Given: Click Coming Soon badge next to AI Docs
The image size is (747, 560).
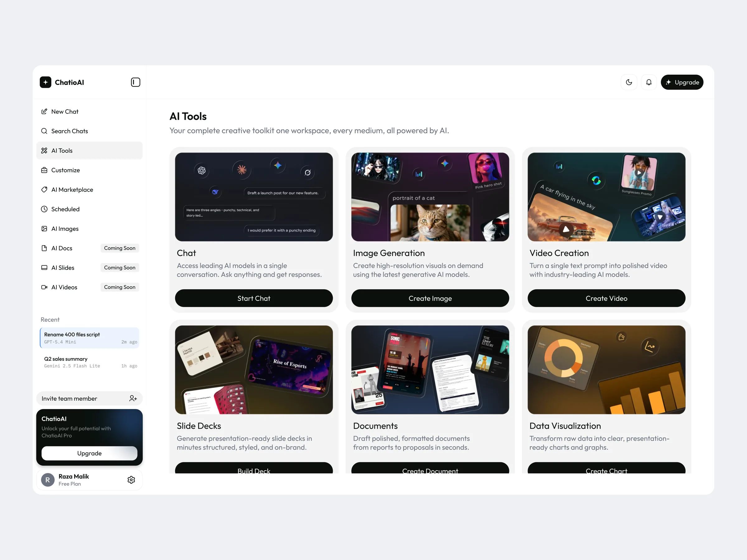Looking at the screenshot, I should click(x=120, y=248).
